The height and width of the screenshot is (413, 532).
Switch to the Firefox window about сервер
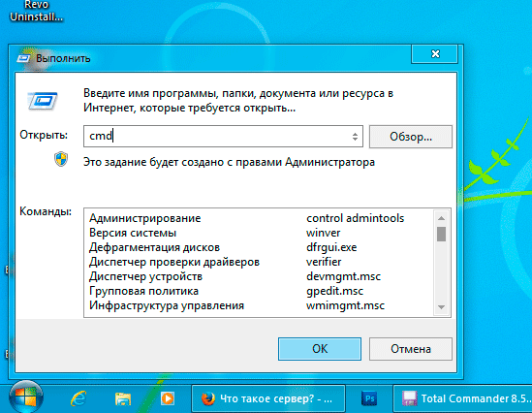268,398
